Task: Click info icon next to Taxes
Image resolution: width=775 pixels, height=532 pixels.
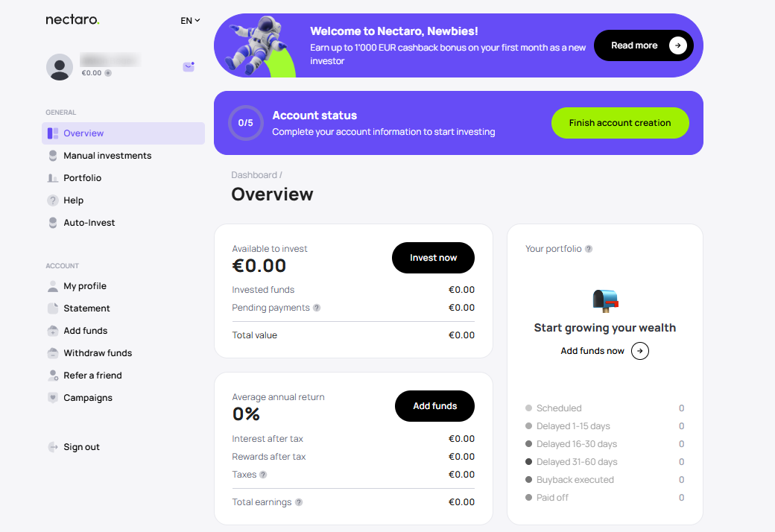Action: pos(263,475)
